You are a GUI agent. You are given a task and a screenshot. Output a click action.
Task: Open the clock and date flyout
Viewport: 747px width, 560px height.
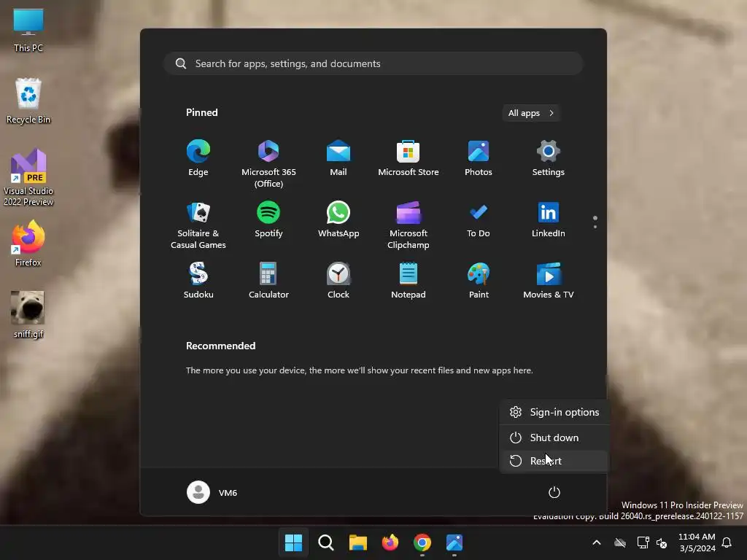pos(697,542)
